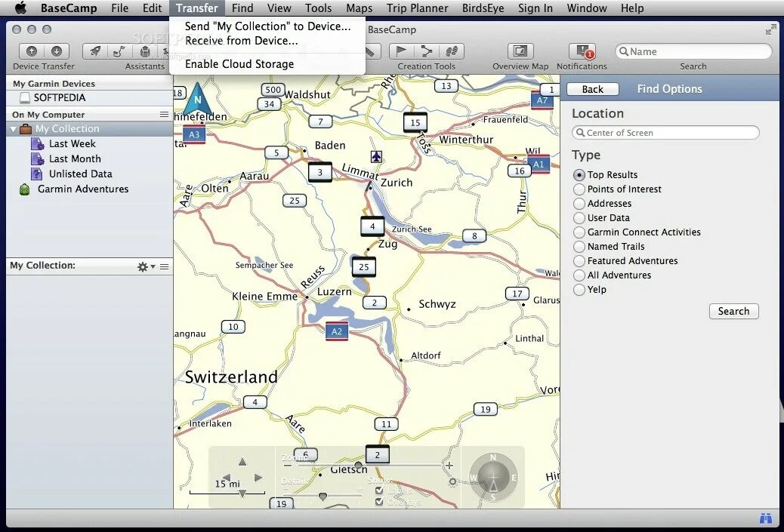Open the Trip Planner menu
784x532 pixels.
click(417, 8)
